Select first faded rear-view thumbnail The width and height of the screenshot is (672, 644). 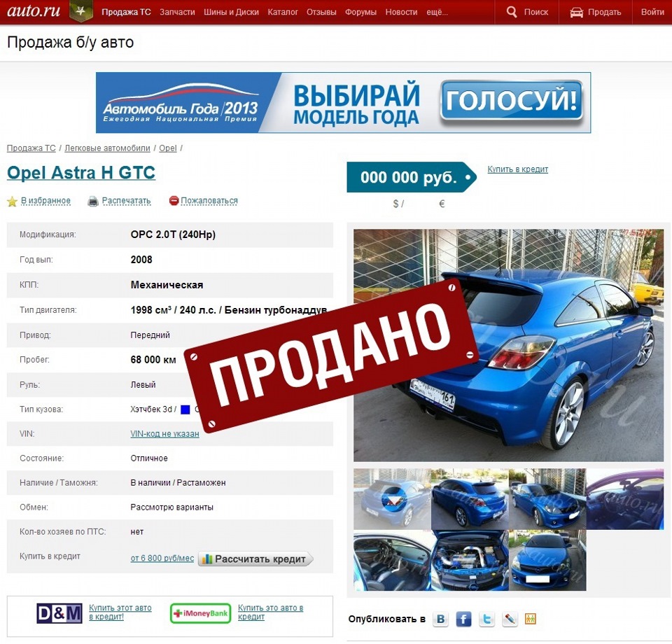click(392, 498)
